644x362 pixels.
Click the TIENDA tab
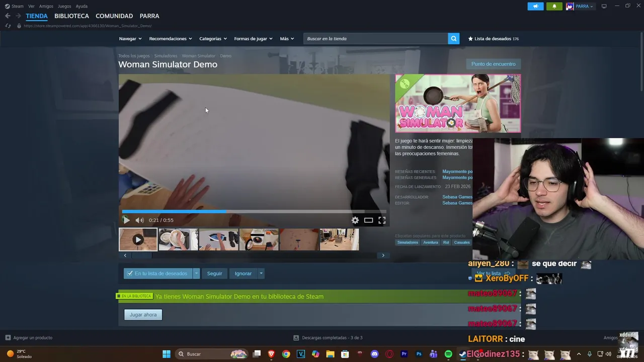pyautogui.click(x=37, y=16)
